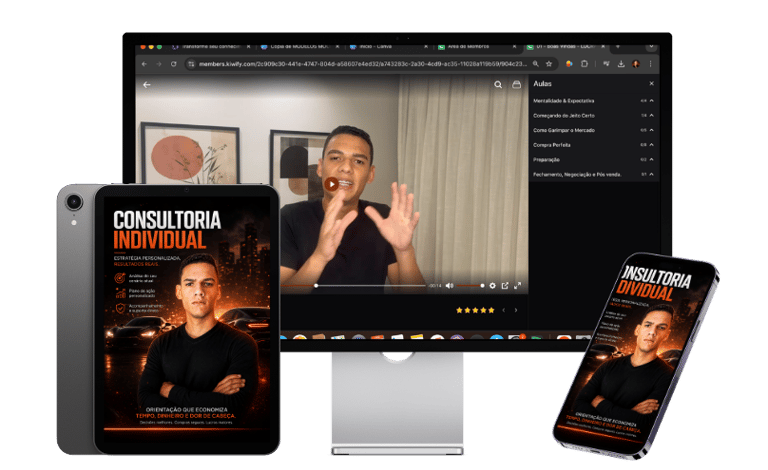Go to next lesson with right chevron
Screen dimensions: 768x470
(x=516, y=310)
